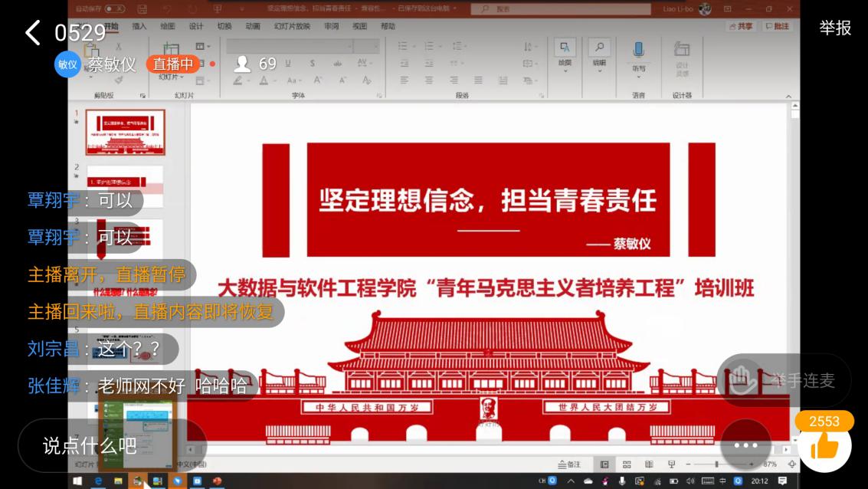Screen dimensions: 868x489
Task: Expand the 编辑 editing dropdown arrow
Action: (x=599, y=71)
